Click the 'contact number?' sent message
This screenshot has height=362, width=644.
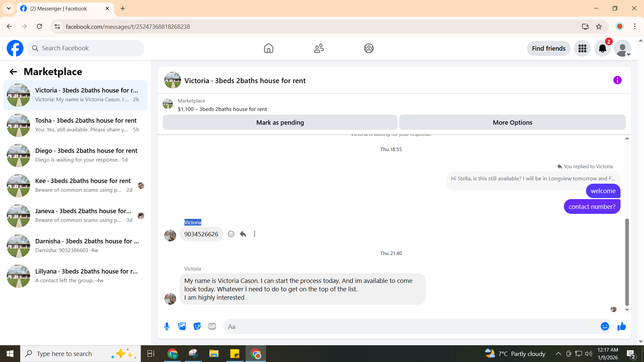point(592,206)
